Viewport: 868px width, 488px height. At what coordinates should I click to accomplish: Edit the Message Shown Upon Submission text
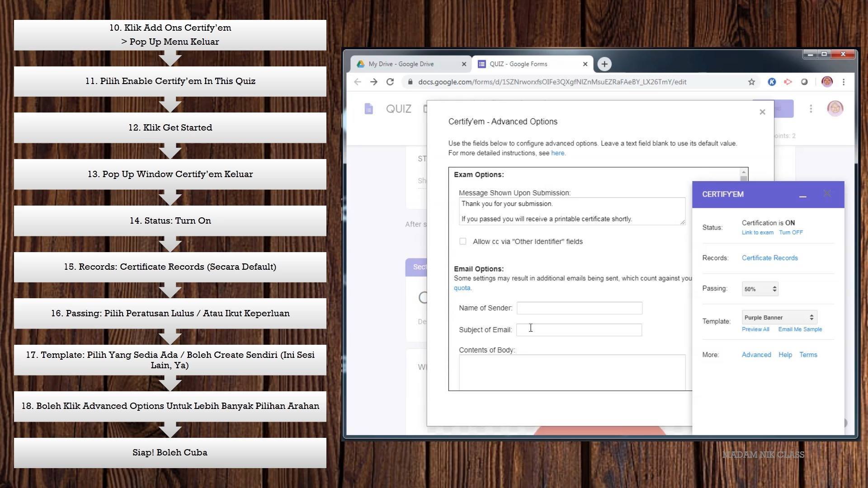point(572,211)
